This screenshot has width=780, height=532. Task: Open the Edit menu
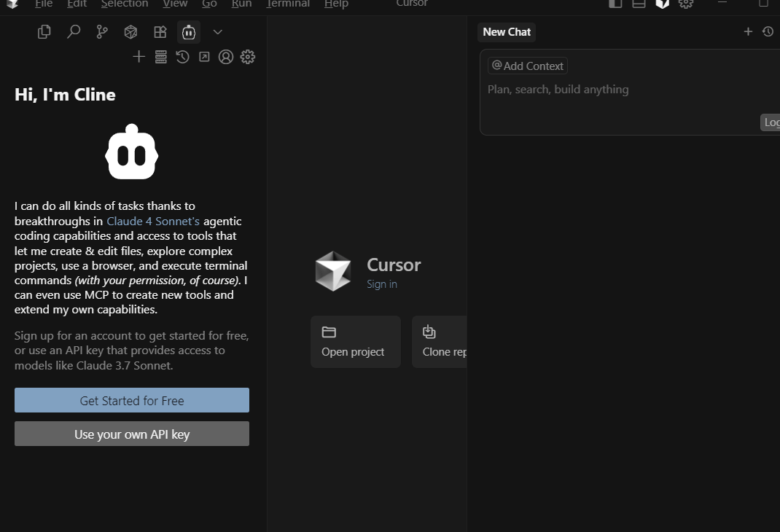[77, 4]
